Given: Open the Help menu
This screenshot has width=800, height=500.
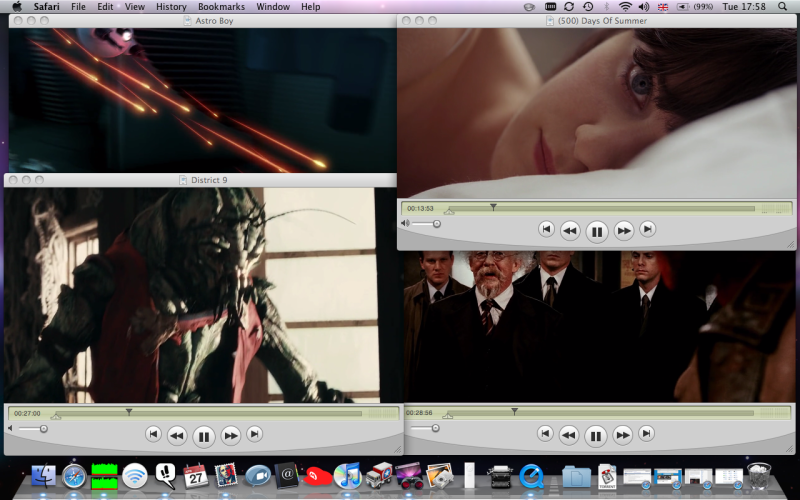Looking at the screenshot, I should coord(311,7).
